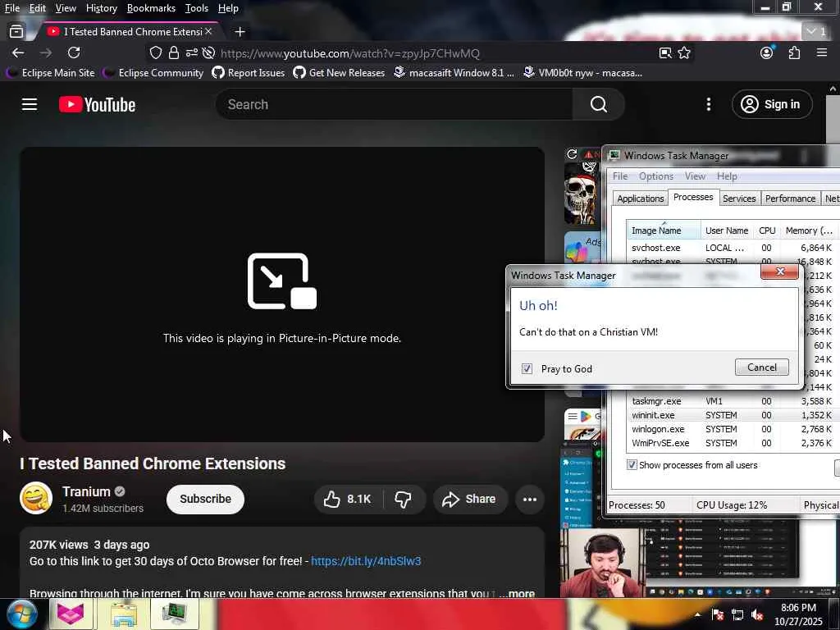The image size is (840, 630).
Task: Share the video
Action: [469, 500]
